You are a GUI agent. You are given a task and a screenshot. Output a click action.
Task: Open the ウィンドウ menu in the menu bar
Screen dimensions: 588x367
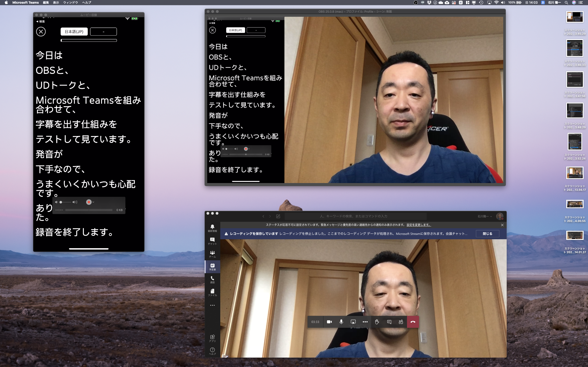point(71,3)
